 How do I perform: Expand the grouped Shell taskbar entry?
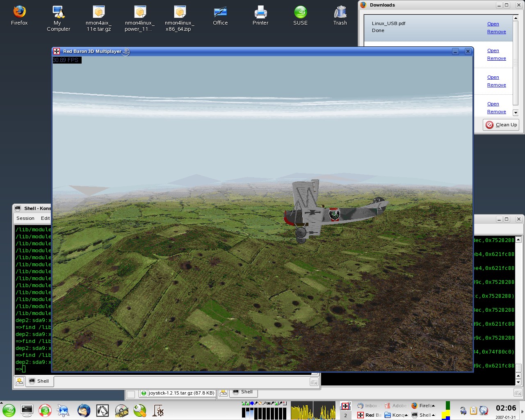(x=423, y=415)
